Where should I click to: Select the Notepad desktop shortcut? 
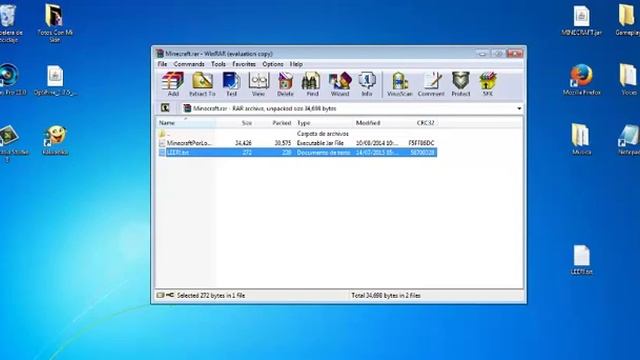pos(629,140)
